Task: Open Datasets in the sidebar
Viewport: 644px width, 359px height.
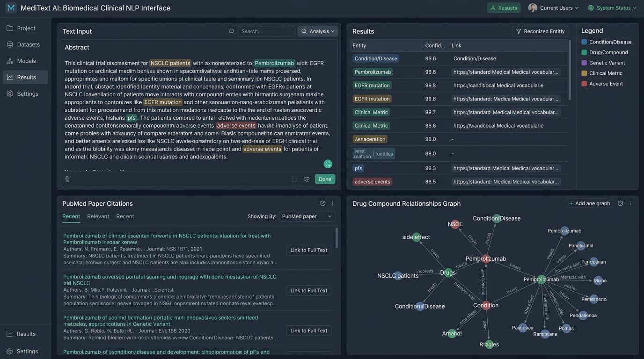Action: (25, 44)
